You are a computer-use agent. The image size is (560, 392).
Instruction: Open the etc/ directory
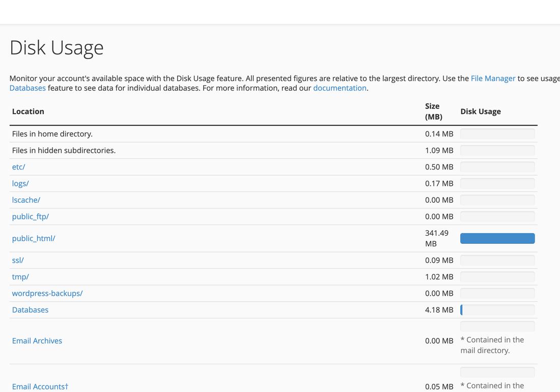18,167
